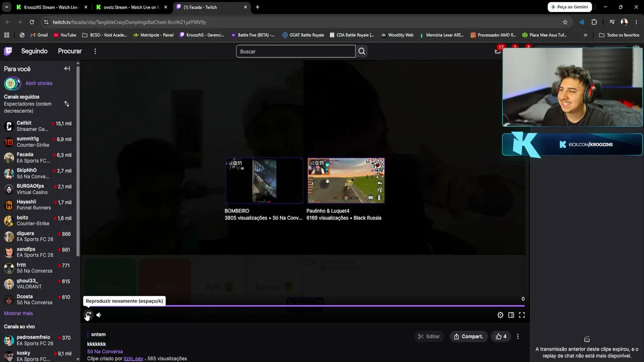
Task: Focus the Buscar search field
Action: pos(296,51)
